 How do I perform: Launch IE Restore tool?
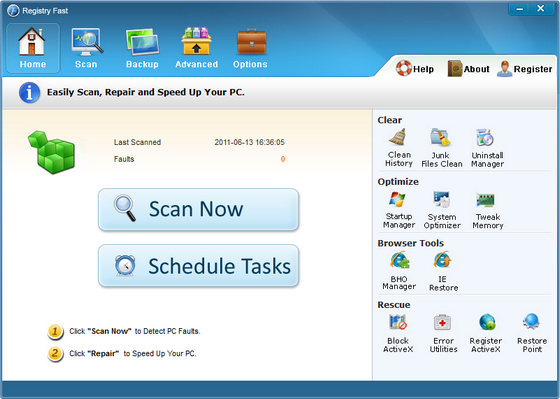(443, 271)
